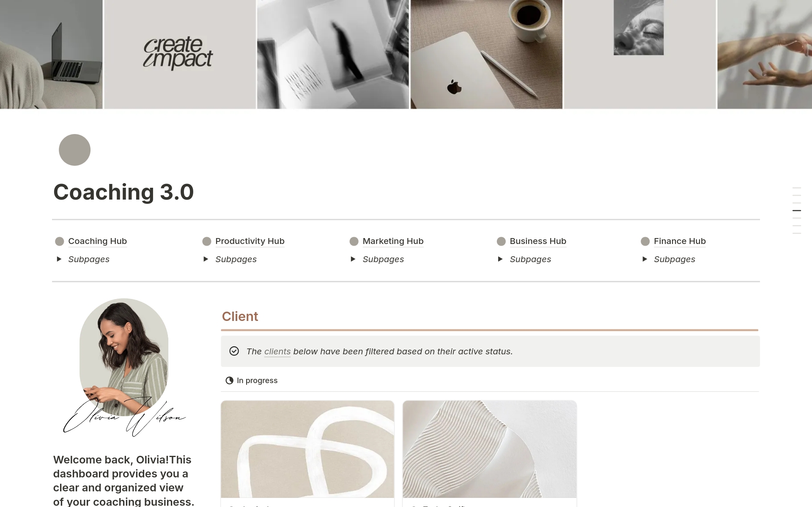Image resolution: width=812 pixels, height=507 pixels.
Task: Expand Subpages under Marketing Hub
Action: 353,259
